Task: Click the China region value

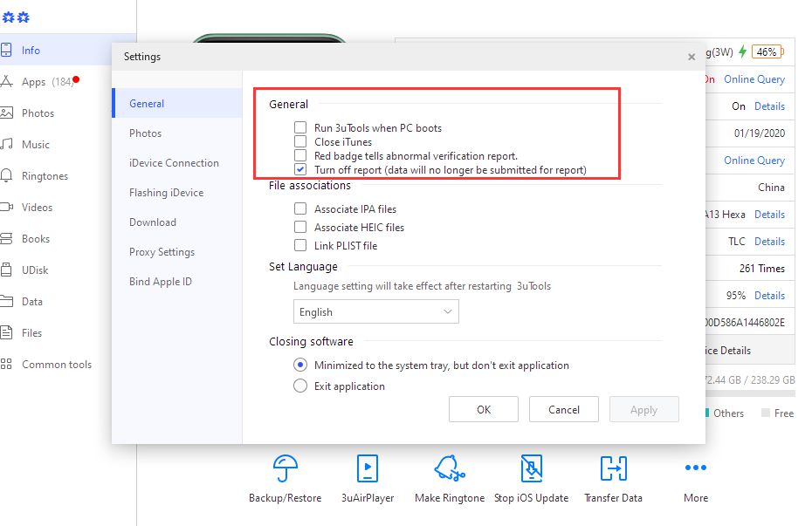Action: (x=771, y=188)
